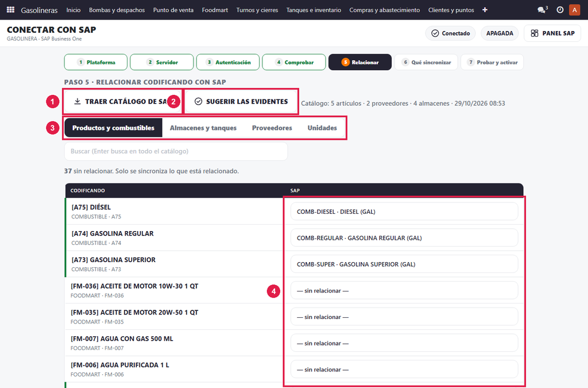This screenshot has height=388, width=588.
Task: Go to step 1 Plataforma
Action: [x=96, y=62]
